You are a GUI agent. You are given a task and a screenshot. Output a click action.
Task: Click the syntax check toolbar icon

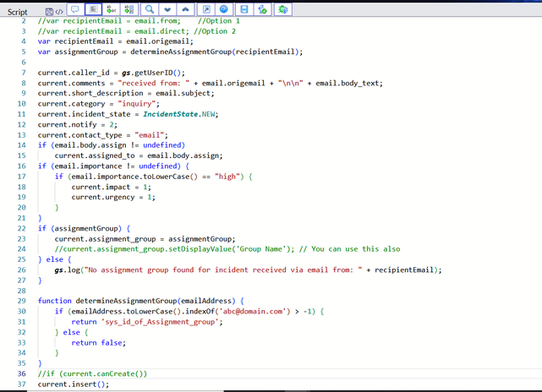coord(262,9)
